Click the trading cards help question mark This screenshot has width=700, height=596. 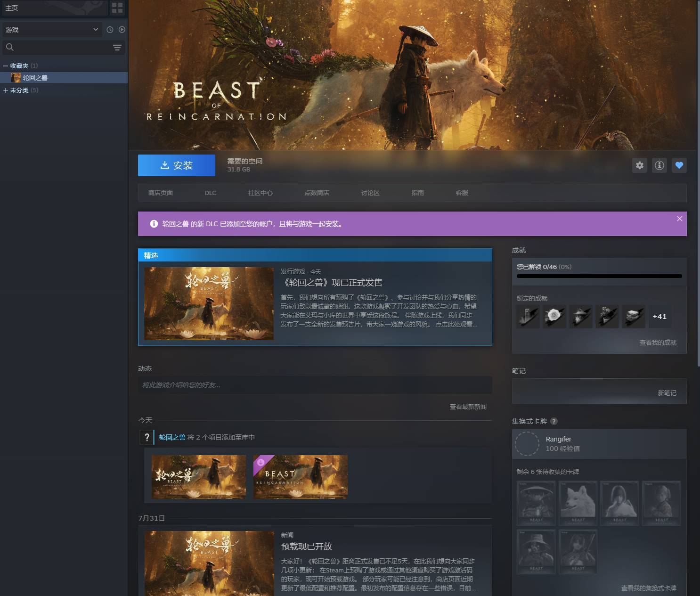click(x=554, y=421)
